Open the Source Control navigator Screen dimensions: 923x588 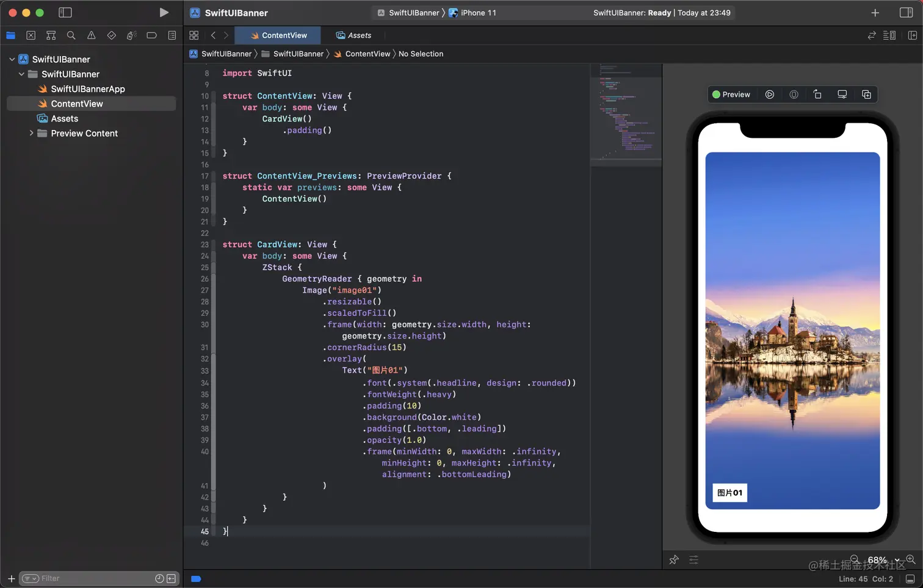pyautogui.click(x=31, y=35)
